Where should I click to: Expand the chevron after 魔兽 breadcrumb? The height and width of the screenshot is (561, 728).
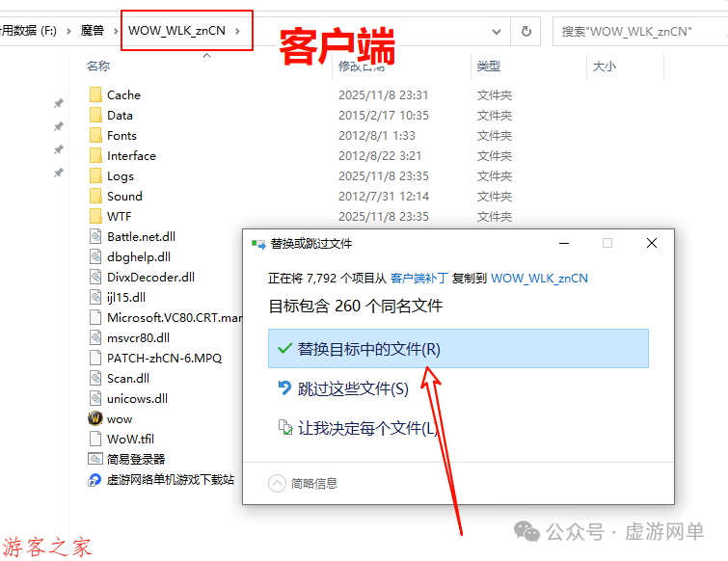116,31
